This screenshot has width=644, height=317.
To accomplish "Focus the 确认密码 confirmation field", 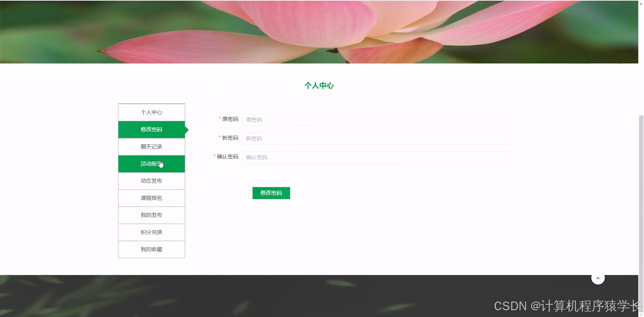I will pos(376,157).
